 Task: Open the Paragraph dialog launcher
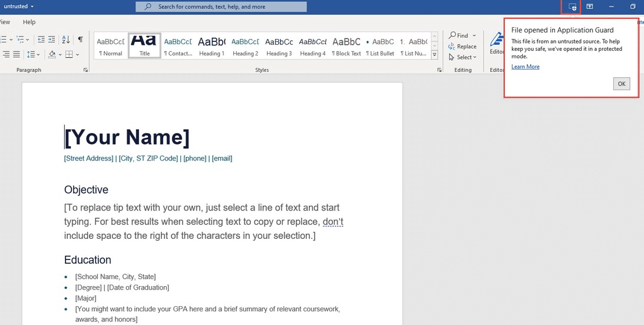pyautogui.click(x=85, y=70)
